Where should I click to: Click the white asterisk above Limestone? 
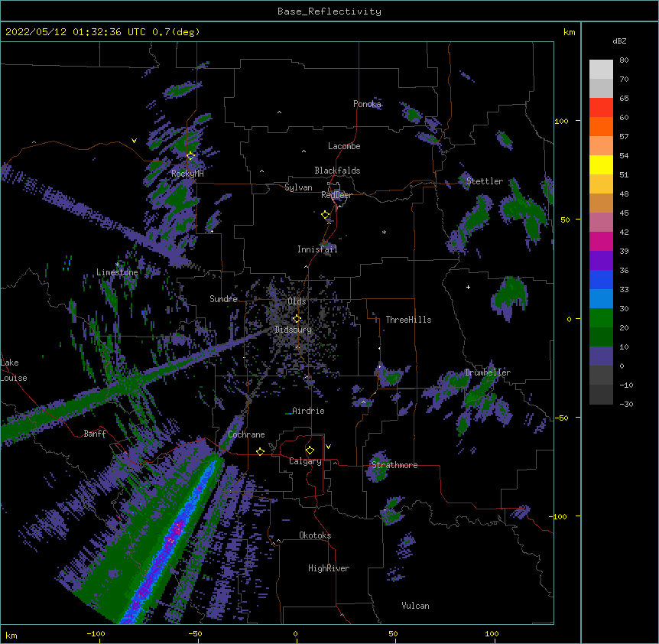118,265
